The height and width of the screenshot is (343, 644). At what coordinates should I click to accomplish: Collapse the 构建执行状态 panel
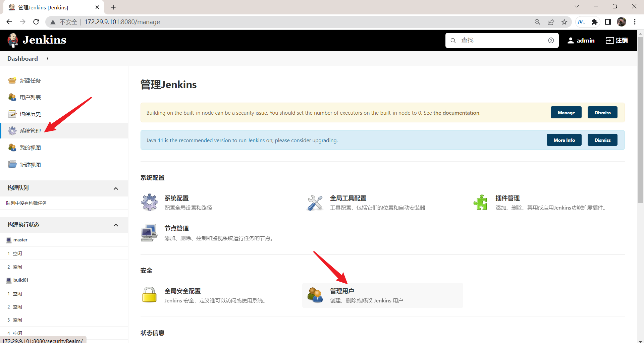(116, 225)
